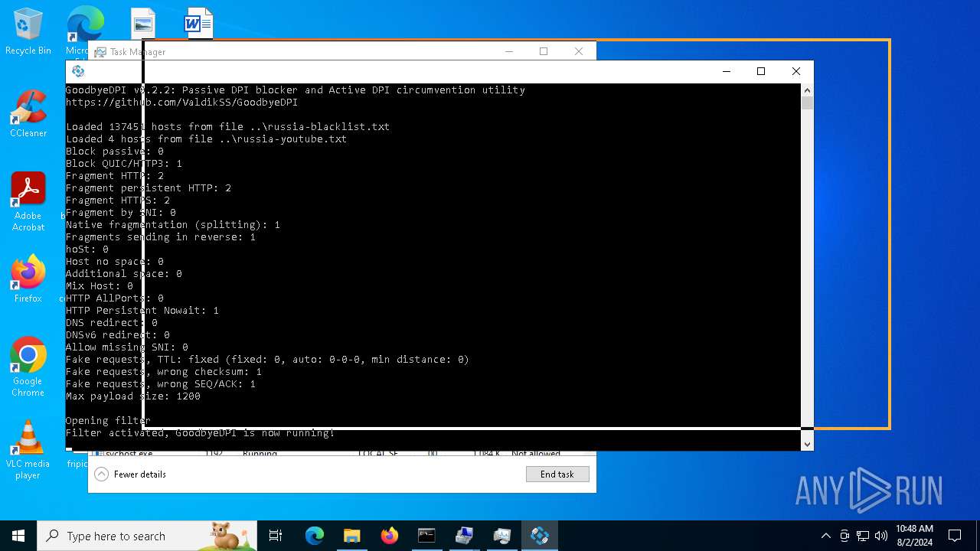Open the computer and disc taskbar app
Image resolution: width=980 pixels, height=551 pixels.
(464, 536)
